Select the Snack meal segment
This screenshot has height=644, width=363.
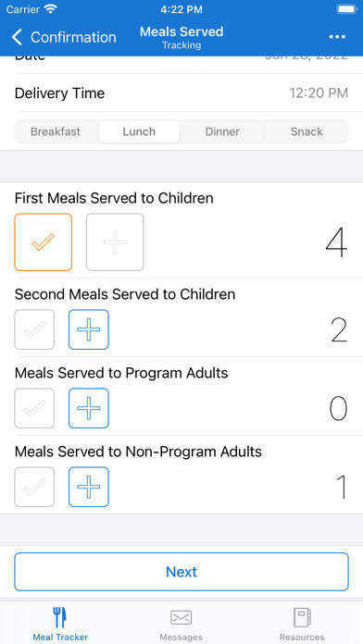[307, 131]
